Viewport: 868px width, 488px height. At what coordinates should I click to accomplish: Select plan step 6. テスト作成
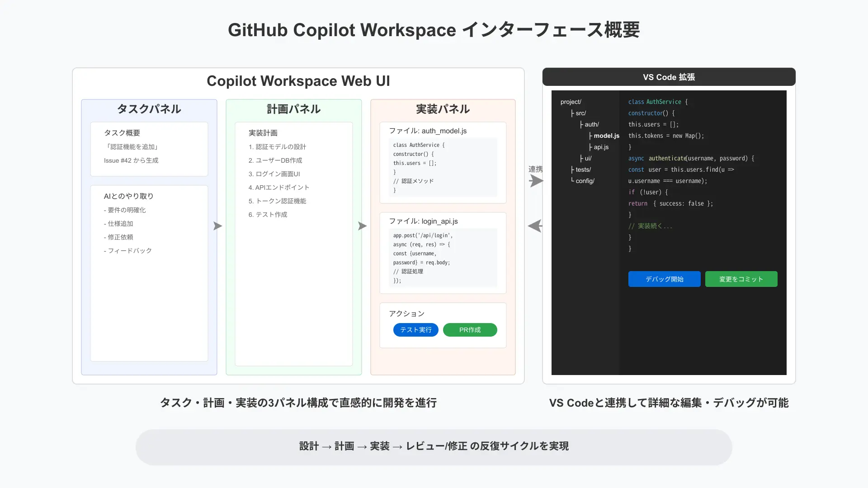[x=268, y=215]
